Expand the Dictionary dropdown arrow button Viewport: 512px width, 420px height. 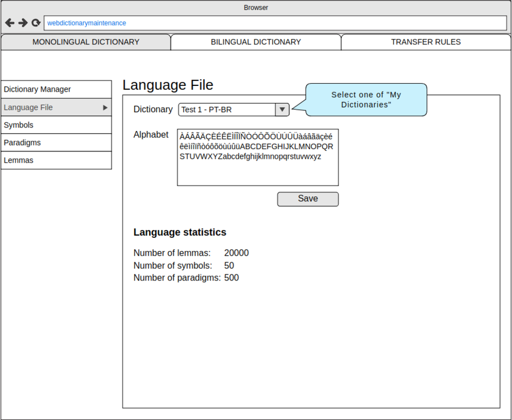(x=282, y=110)
